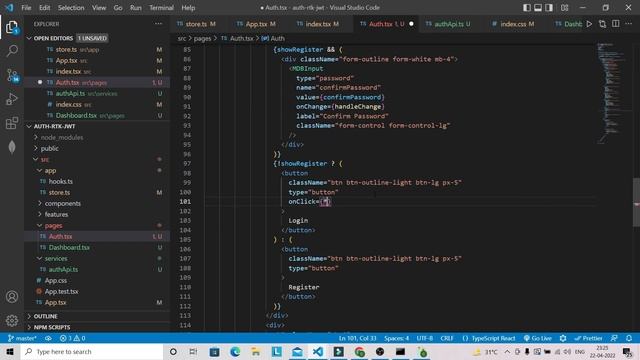Type here to search taskbar box
Screen dimensions: 640x360
[92, 352]
